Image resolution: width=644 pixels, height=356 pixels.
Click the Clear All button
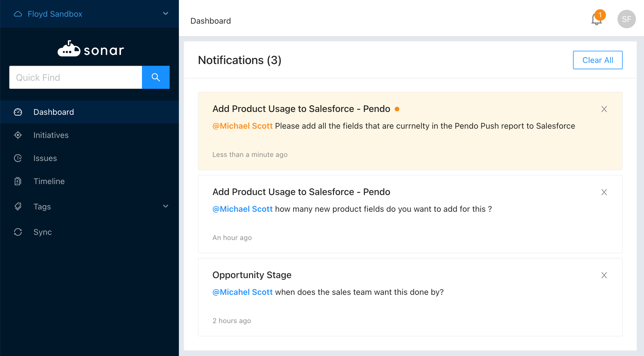coord(598,60)
